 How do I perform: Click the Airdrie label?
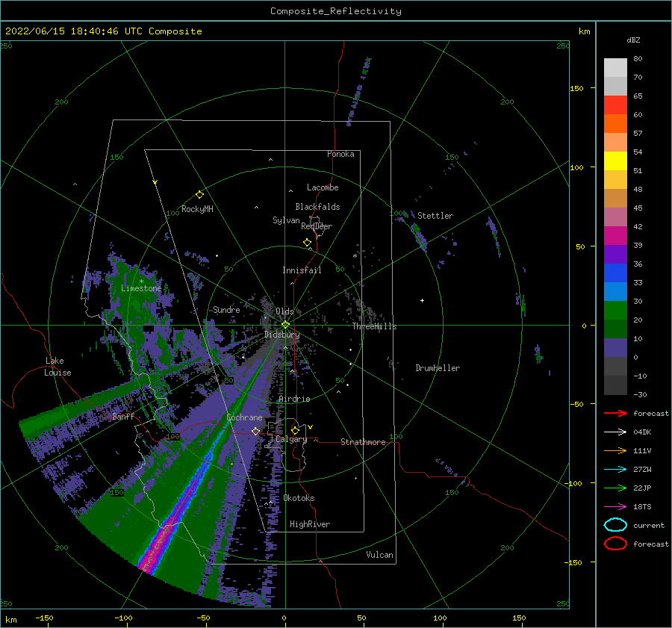click(x=294, y=399)
